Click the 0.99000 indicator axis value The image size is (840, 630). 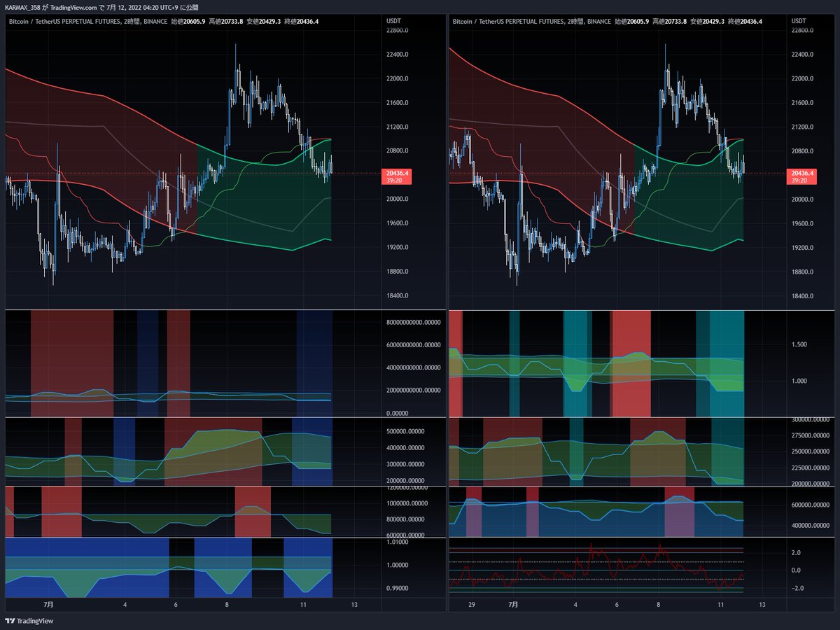(398, 589)
